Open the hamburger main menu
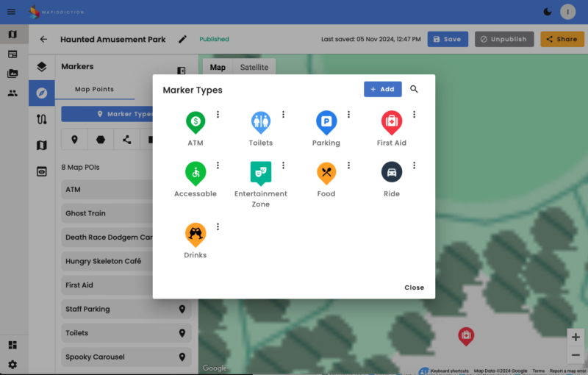The height and width of the screenshot is (375, 588). [11, 12]
